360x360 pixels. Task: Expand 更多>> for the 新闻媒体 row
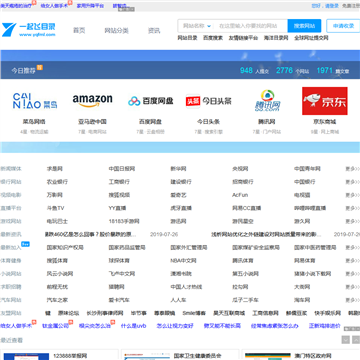(x=352, y=169)
